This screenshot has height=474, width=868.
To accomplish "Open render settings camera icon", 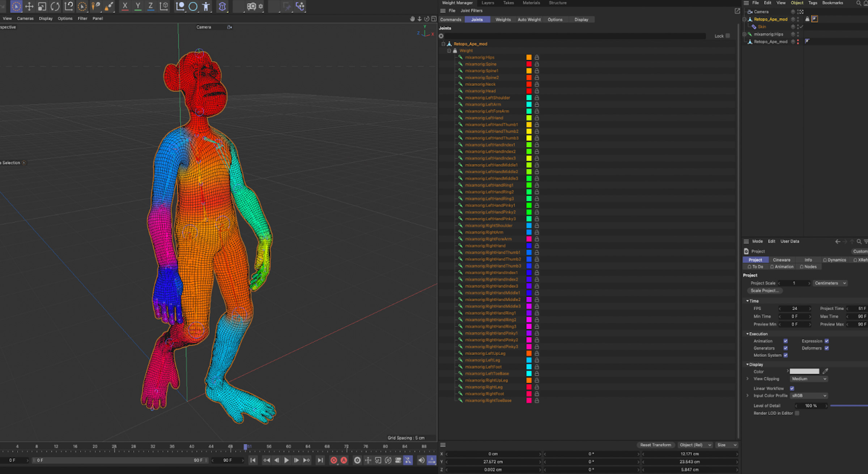I will [252, 6].
